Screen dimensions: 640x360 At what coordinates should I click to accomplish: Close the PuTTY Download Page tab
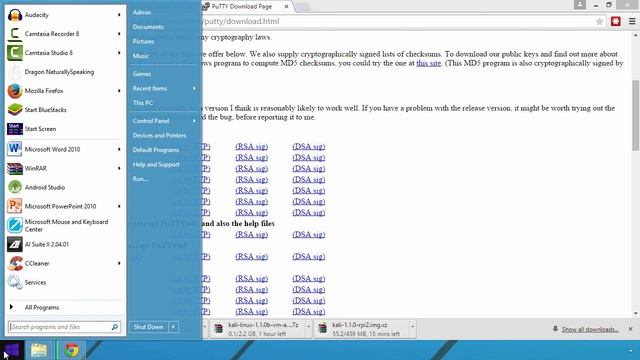click(287, 7)
